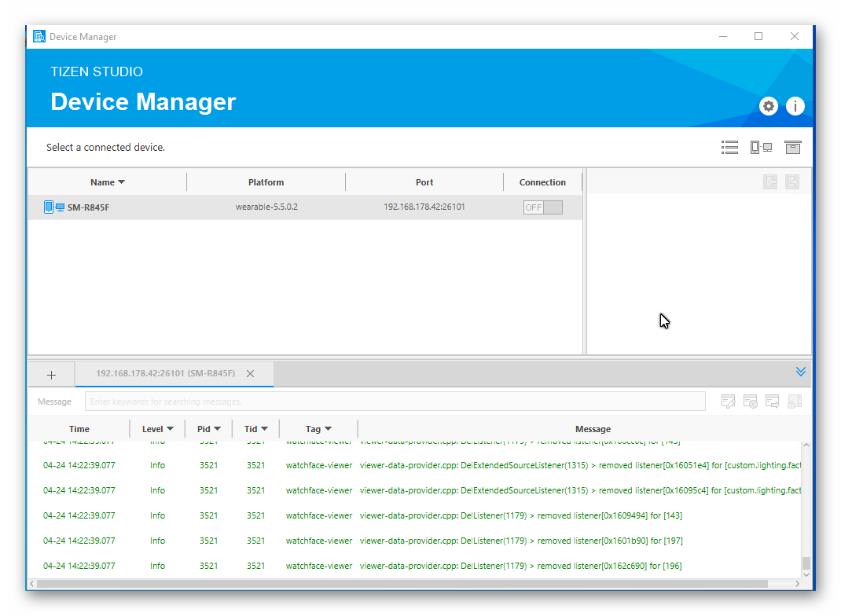The width and height of the screenshot is (841, 616).
Task: Click the Info level in the listener[0x1601b90] row
Action: (158, 541)
